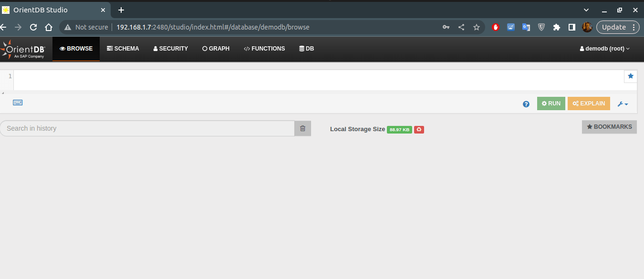This screenshot has width=644, height=279.
Task: Select the OrientDB Studio browser tab
Action: pos(56,10)
